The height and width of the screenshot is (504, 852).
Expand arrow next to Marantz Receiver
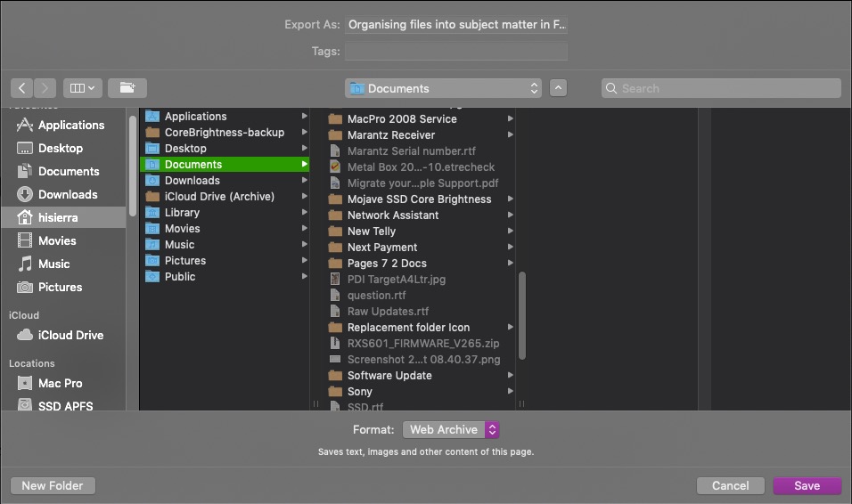tap(511, 134)
